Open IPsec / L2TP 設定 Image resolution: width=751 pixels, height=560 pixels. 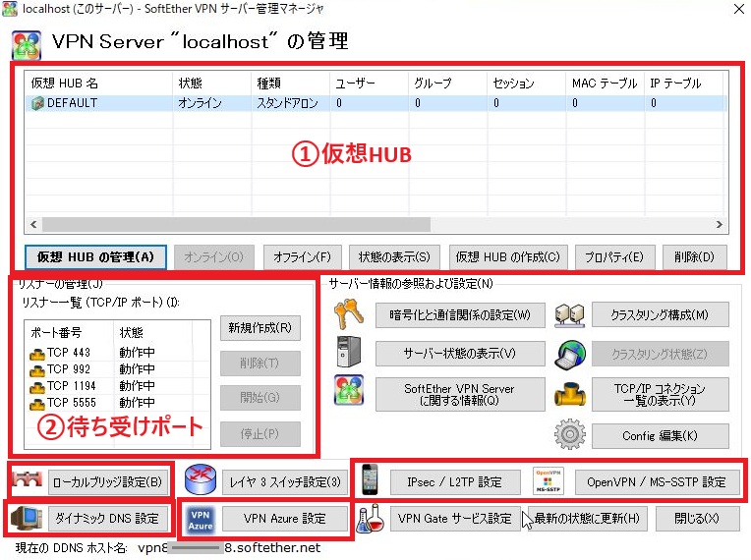[x=455, y=482]
